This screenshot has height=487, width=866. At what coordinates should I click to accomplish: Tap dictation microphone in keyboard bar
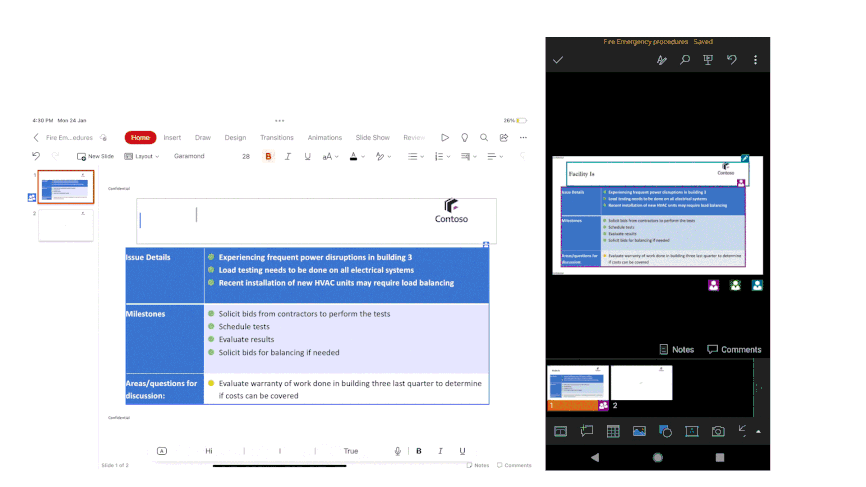tap(398, 451)
